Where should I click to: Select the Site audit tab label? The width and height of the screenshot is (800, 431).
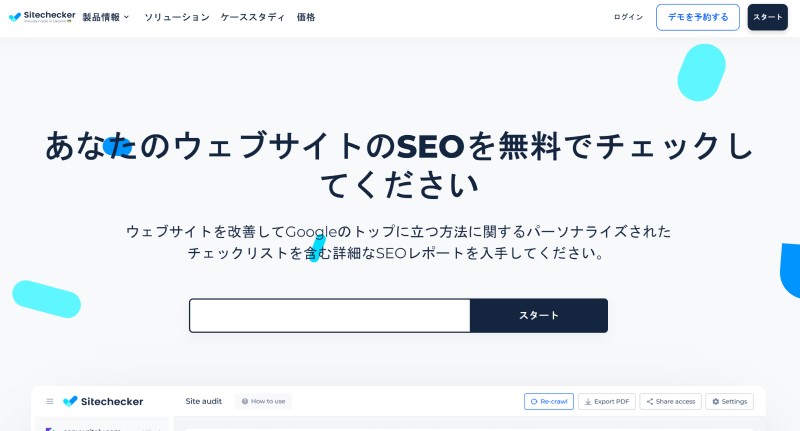tap(204, 401)
